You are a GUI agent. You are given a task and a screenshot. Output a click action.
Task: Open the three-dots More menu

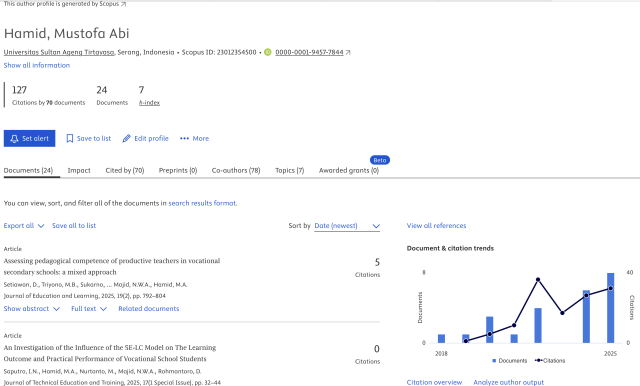pyautogui.click(x=194, y=139)
